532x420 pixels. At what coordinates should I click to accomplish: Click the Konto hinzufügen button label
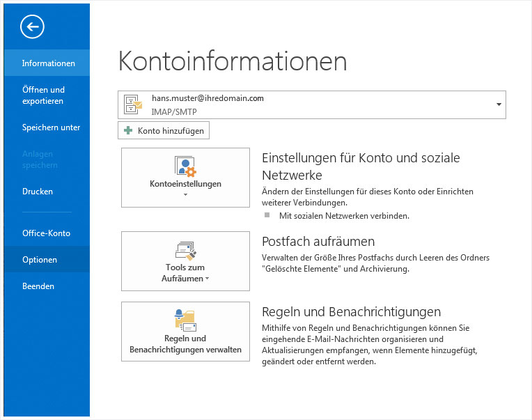[x=171, y=131]
